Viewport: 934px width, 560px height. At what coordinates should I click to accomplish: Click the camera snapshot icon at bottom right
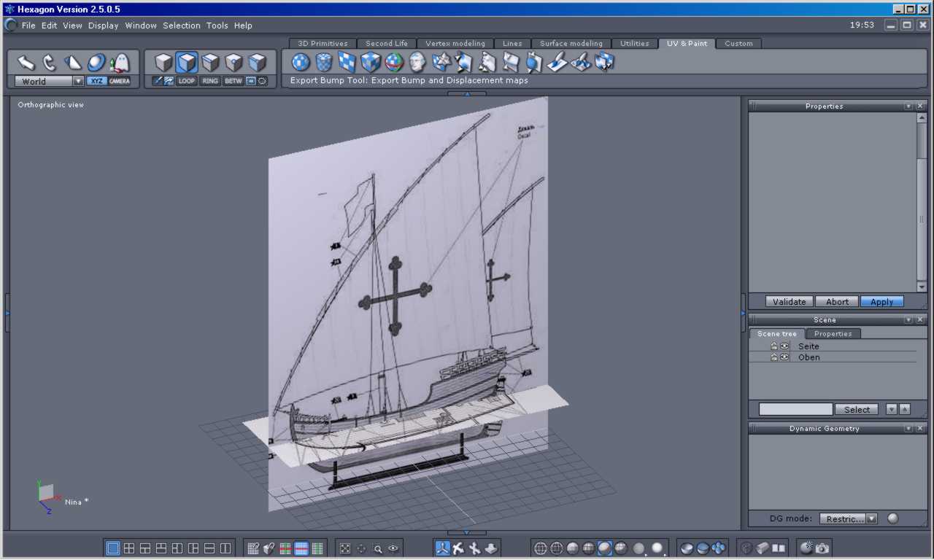pos(822,548)
